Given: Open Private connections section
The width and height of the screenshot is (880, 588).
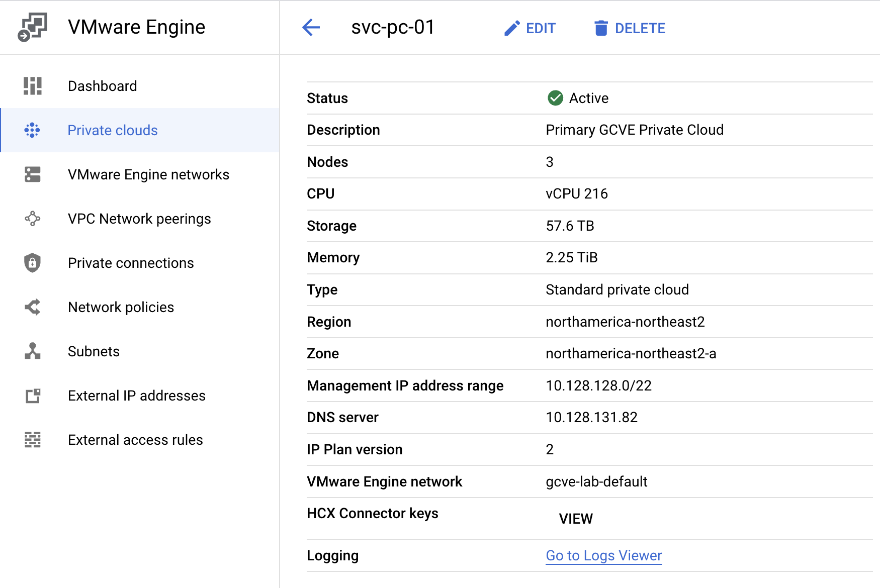Looking at the screenshot, I should [x=140, y=263].
